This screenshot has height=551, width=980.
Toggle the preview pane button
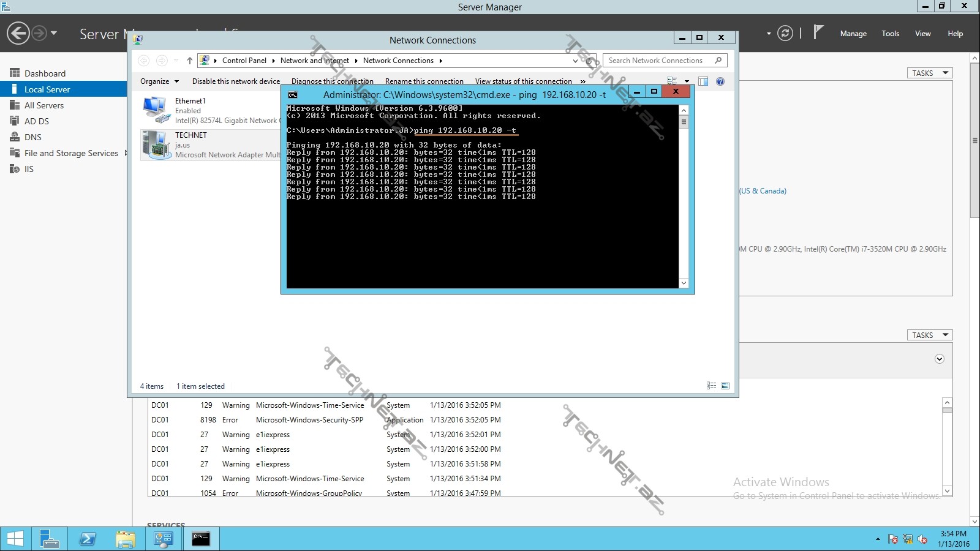coord(703,81)
